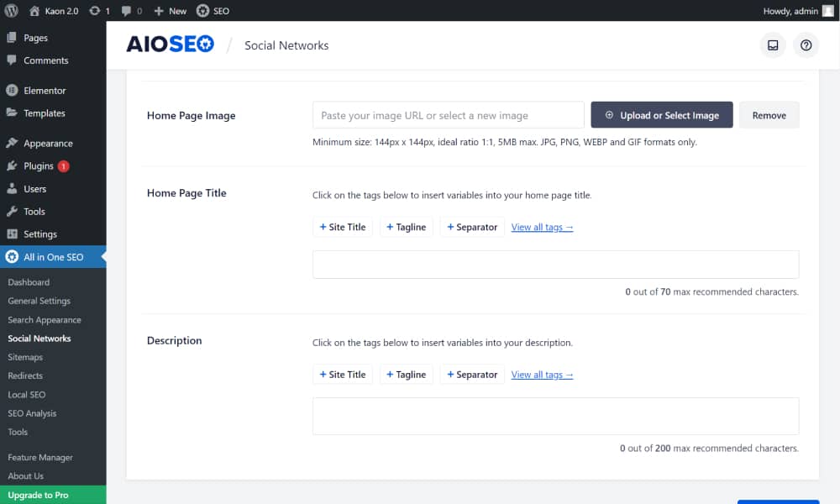Open the Plugins menu in sidebar

[x=39, y=166]
